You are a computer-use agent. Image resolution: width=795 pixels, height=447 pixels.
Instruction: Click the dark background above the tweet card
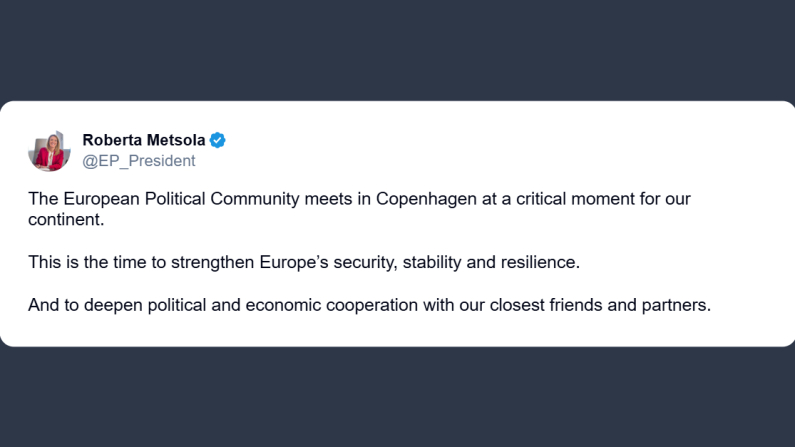click(x=397, y=50)
